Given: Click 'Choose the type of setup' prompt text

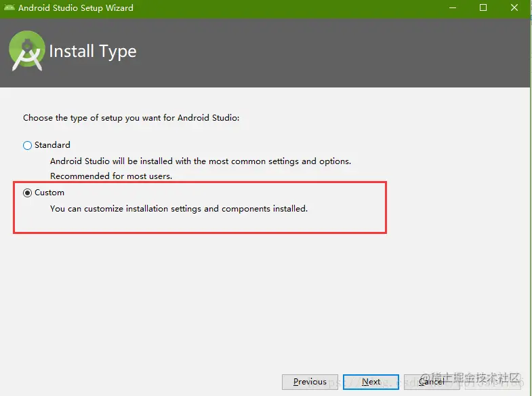Looking at the screenshot, I should [131, 118].
